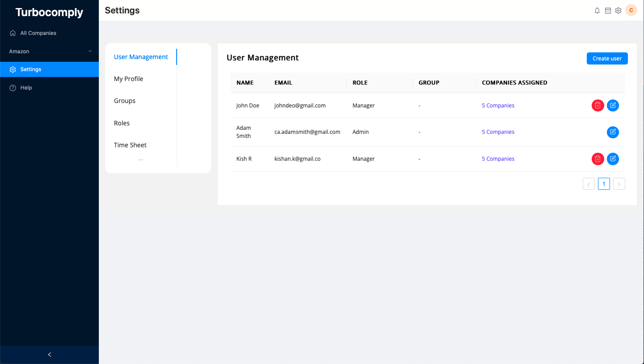Screen dimensions: 644x364
Task: Edit Adam Smith with the blue pencil icon
Action: pos(613,132)
